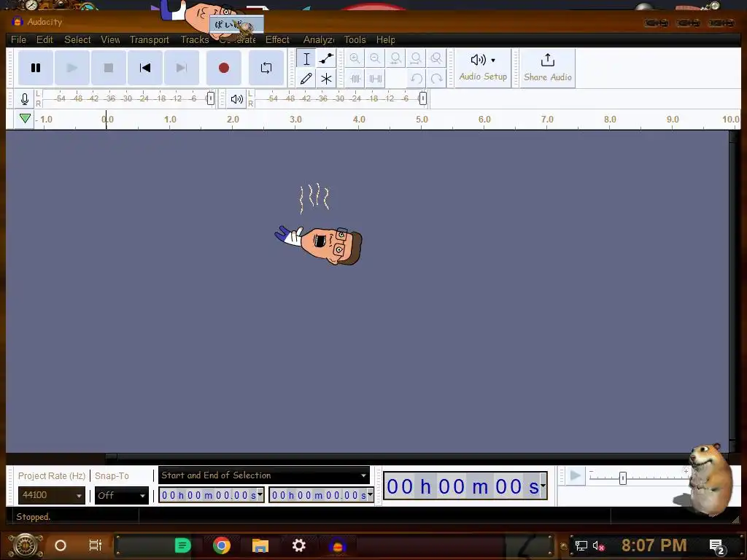Image resolution: width=747 pixels, height=560 pixels.
Task: Open the File menu
Action: (18, 39)
